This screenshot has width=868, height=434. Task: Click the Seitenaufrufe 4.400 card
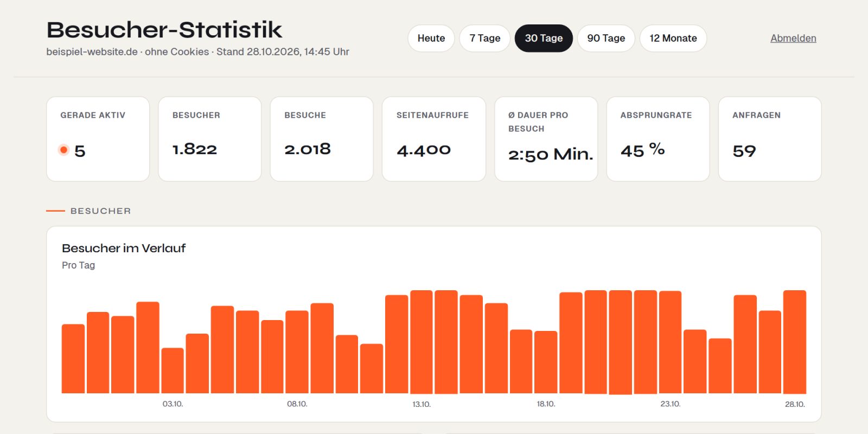434,139
